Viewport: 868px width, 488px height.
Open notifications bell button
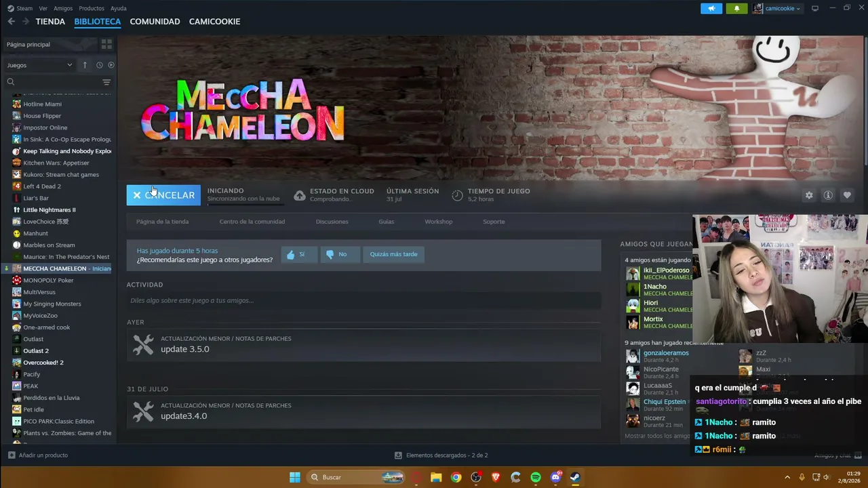click(x=736, y=9)
